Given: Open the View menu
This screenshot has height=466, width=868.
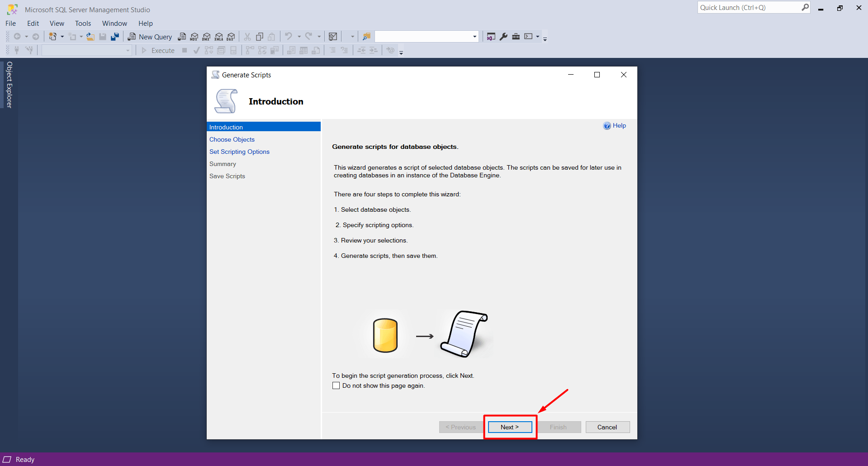Looking at the screenshot, I should 57,24.
